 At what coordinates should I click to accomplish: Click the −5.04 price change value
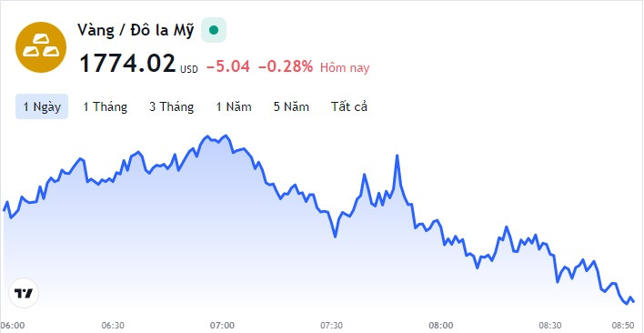[x=228, y=66]
